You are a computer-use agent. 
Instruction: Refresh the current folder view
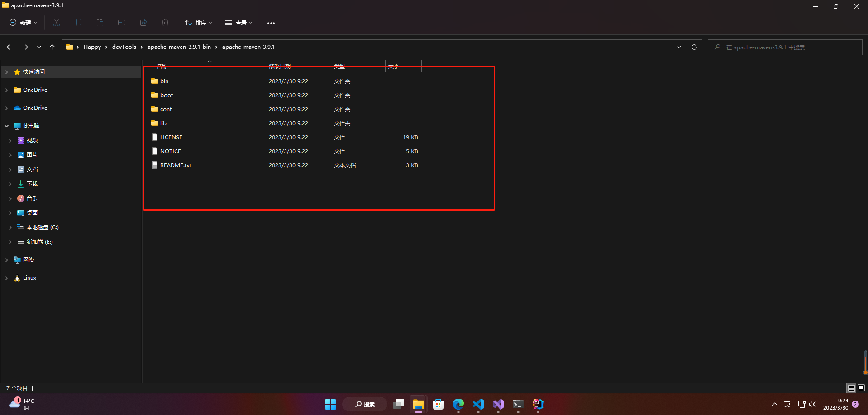(694, 47)
